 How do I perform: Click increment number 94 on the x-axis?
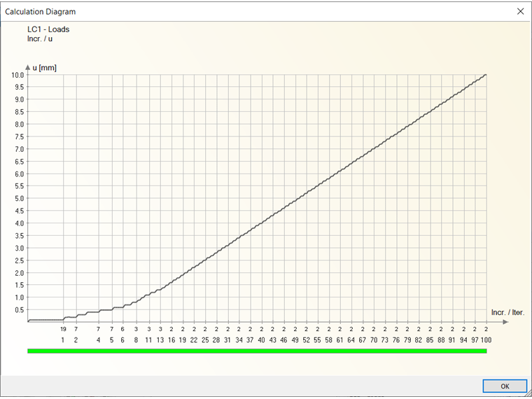463,340
